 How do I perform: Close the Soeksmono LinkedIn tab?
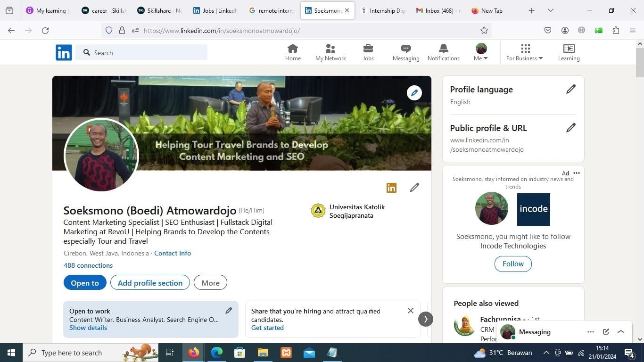[x=347, y=10]
